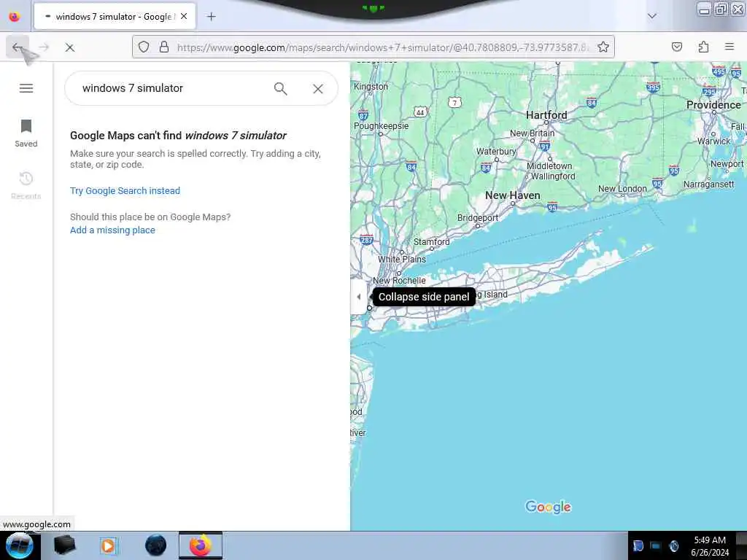Click New Rochelle on the map

click(399, 281)
